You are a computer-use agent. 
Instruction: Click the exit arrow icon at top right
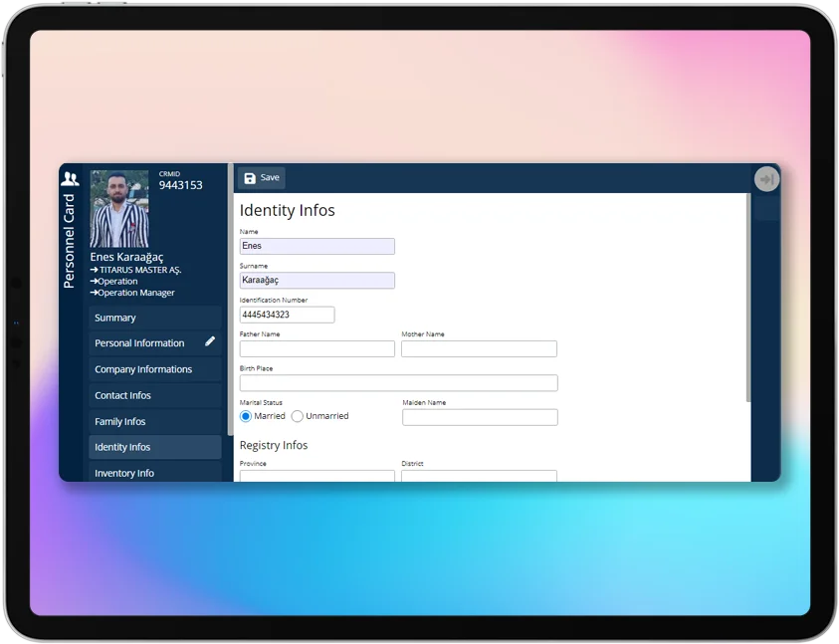coord(765,179)
